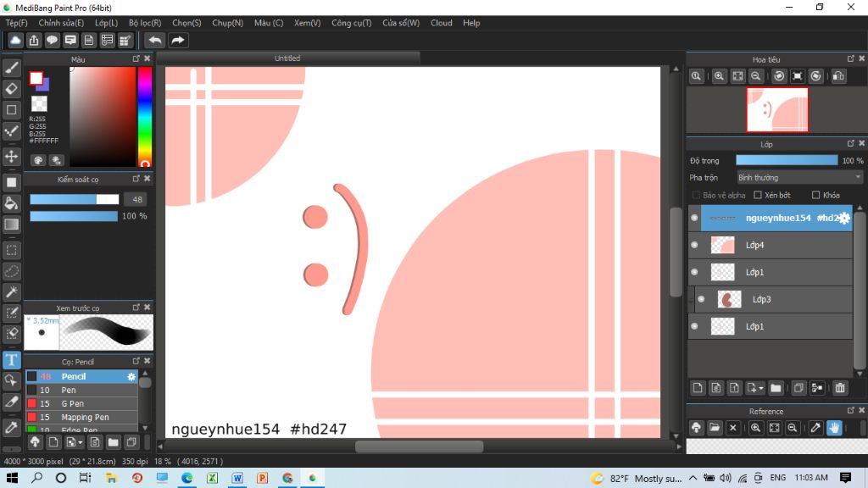Viewport: 868px width, 488px height.
Task: Zoom in using the Navigator plus magnifier
Action: click(x=719, y=76)
